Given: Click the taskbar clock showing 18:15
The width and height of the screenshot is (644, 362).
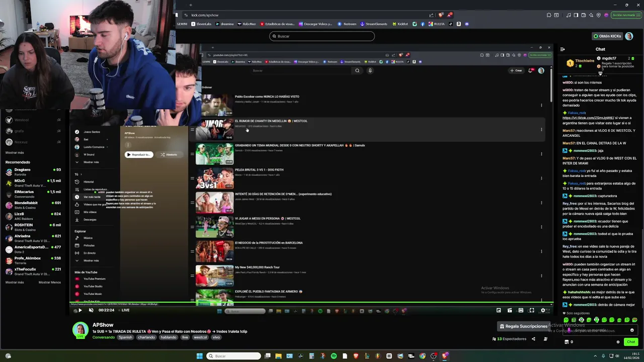Looking at the screenshot, I should pyautogui.click(x=631, y=356).
